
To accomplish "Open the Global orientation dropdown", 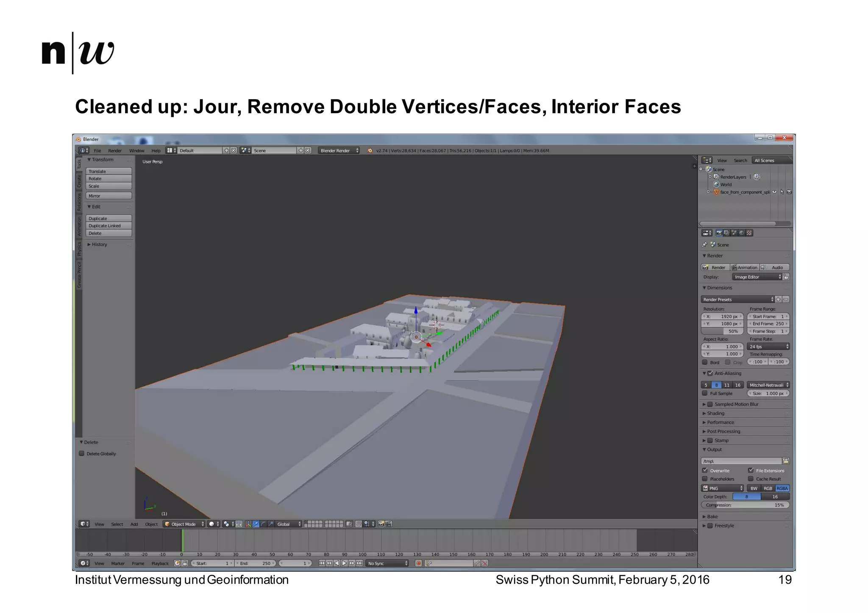I will (288, 524).
